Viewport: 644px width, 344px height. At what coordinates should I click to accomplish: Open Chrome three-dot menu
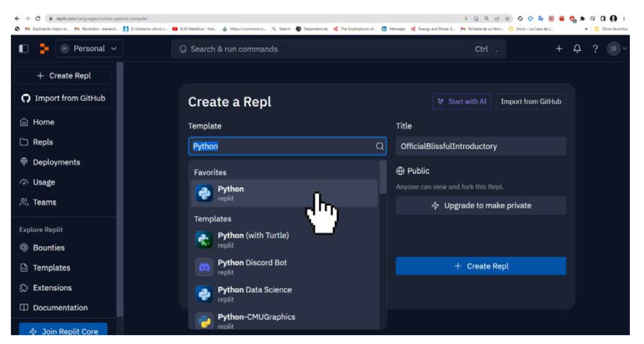(624, 18)
